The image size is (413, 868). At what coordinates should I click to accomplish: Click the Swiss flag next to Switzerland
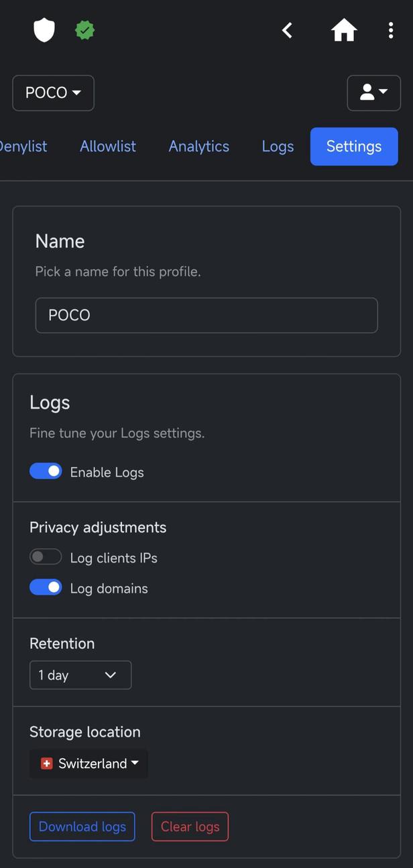(46, 763)
